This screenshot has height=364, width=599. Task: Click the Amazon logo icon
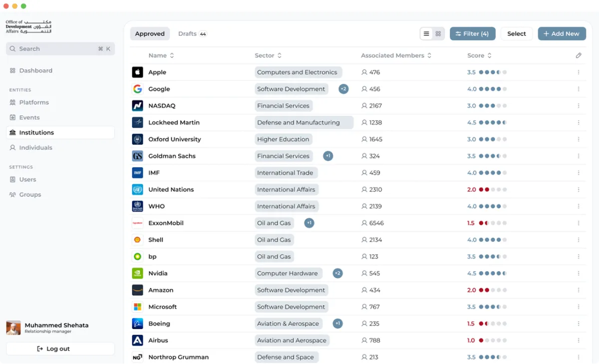point(137,290)
